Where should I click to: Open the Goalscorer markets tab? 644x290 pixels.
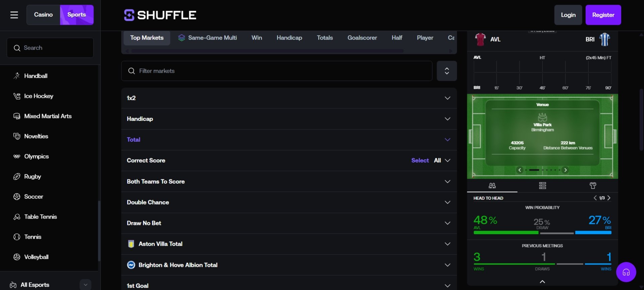click(362, 38)
